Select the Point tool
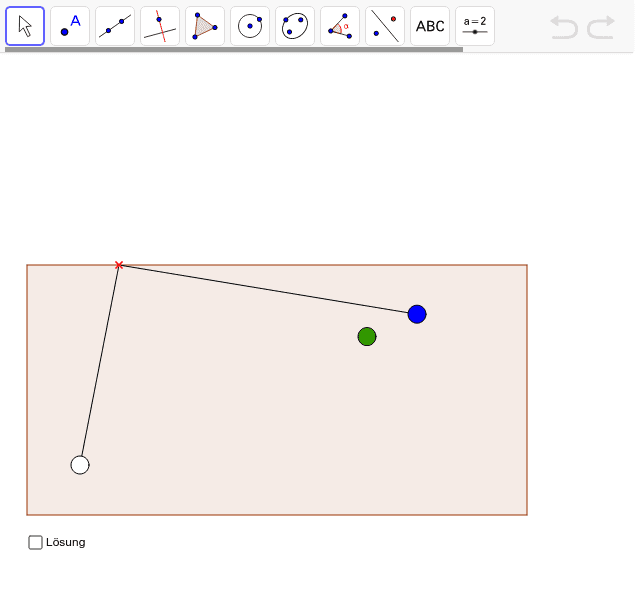Image resolution: width=635 pixels, height=600 pixels. click(x=70, y=26)
